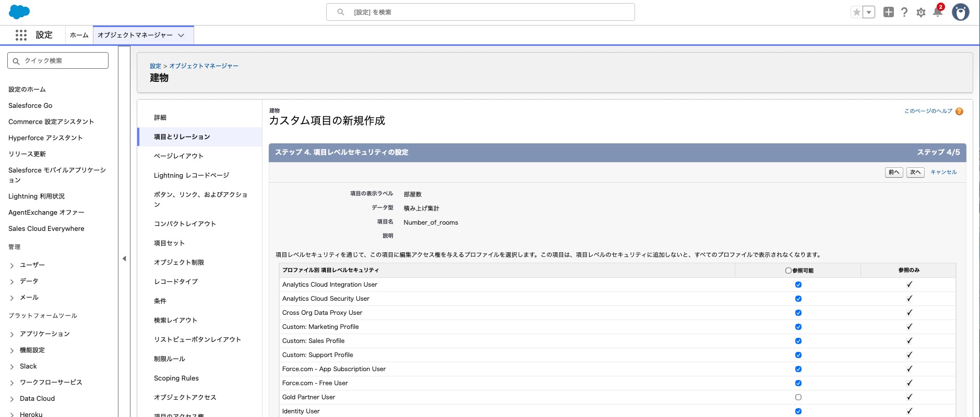Click the Salesforce cloud logo

(x=19, y=11)
